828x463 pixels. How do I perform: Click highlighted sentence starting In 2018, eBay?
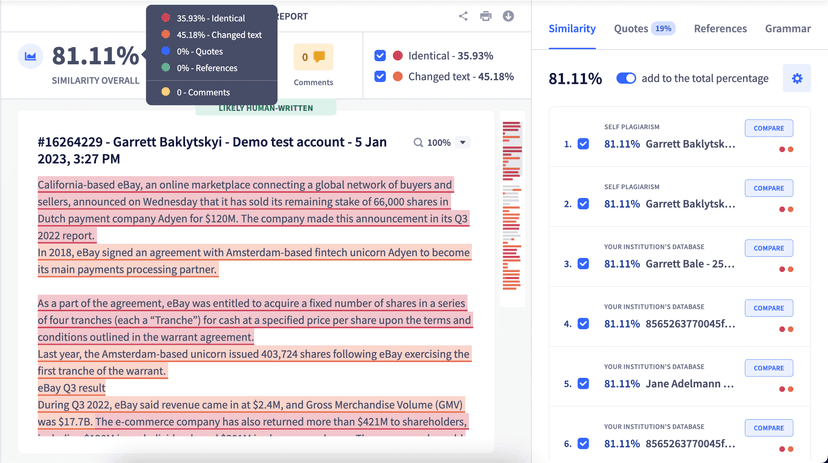coord(254,261)
